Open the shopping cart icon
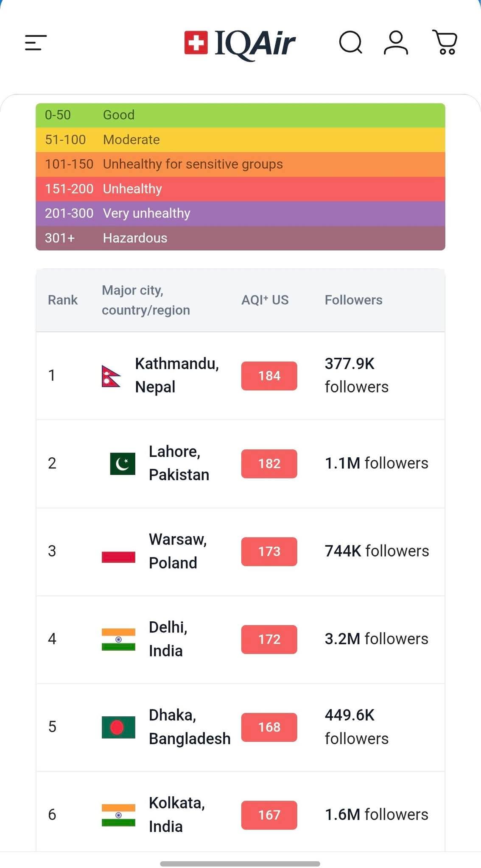481x868 pixels. [445, 43]
